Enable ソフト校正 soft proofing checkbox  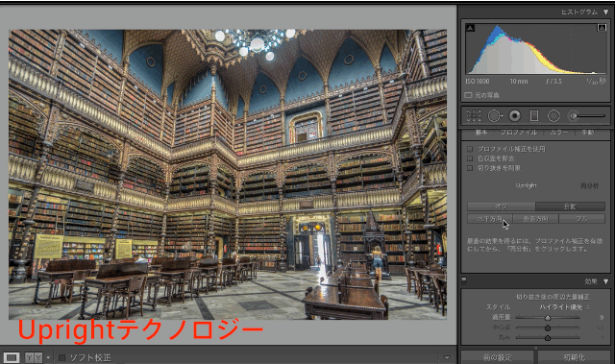tap(61, 357)
